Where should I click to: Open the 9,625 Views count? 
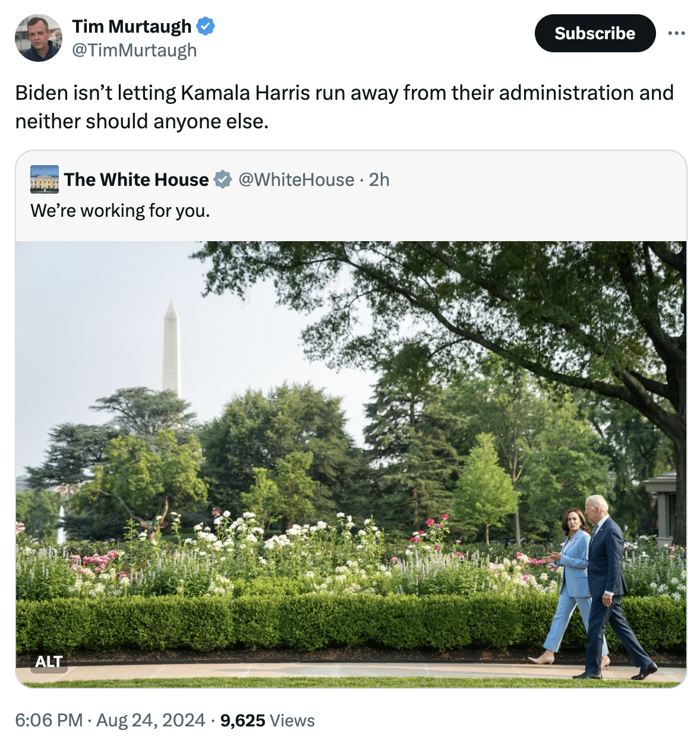click(x=267, y=720)
